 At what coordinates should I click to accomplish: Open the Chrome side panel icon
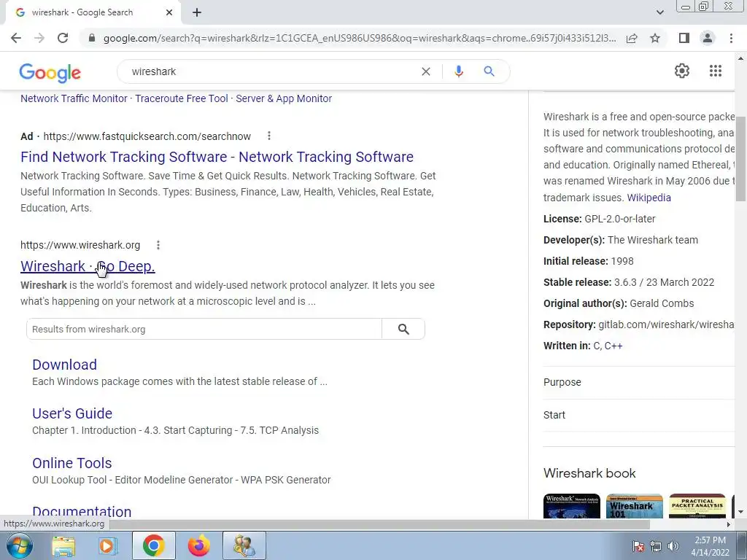[x=684, y=38]
